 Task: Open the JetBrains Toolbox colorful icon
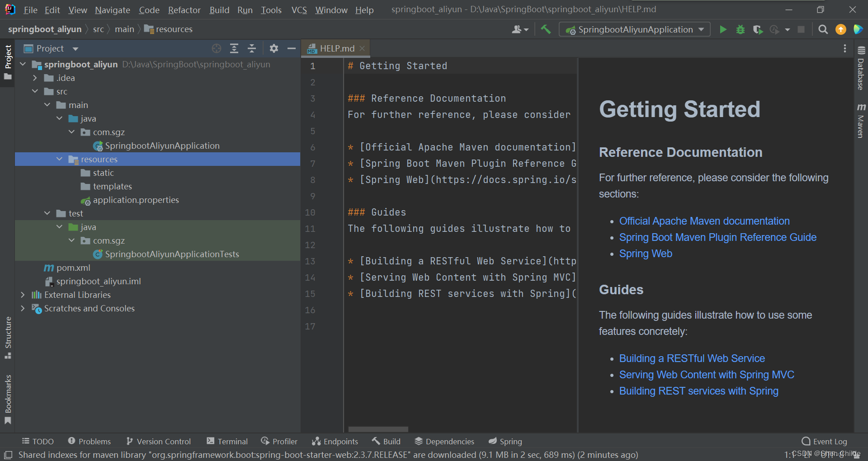click(858, 29)
